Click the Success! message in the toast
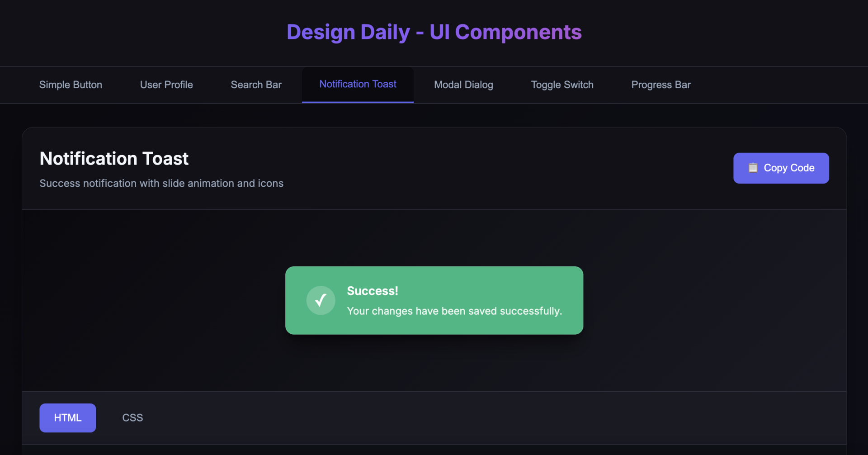The width and height of the screenshot is (868, 455). click(372, 290)
